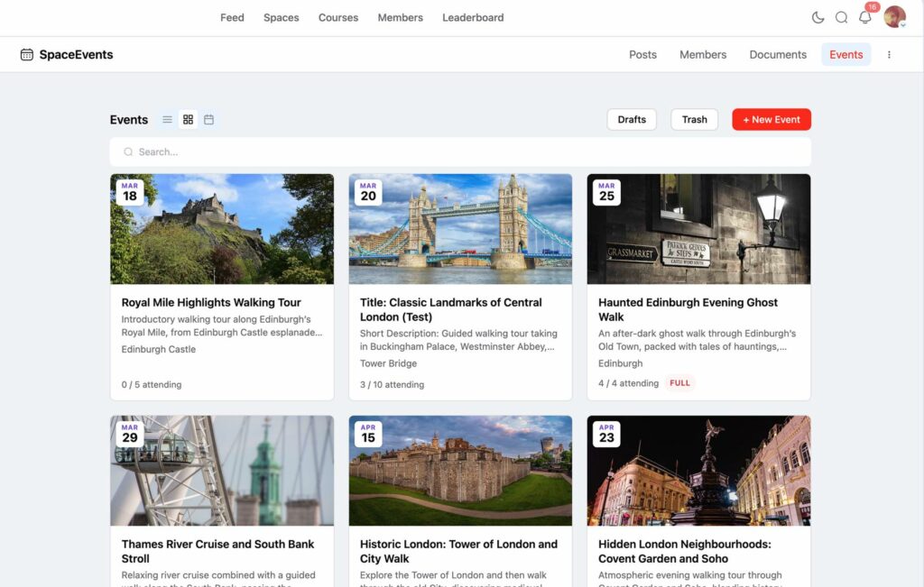
Task: Open notifications bell with 16 badge
Action: pyautogui.click(x=865, y=17)
